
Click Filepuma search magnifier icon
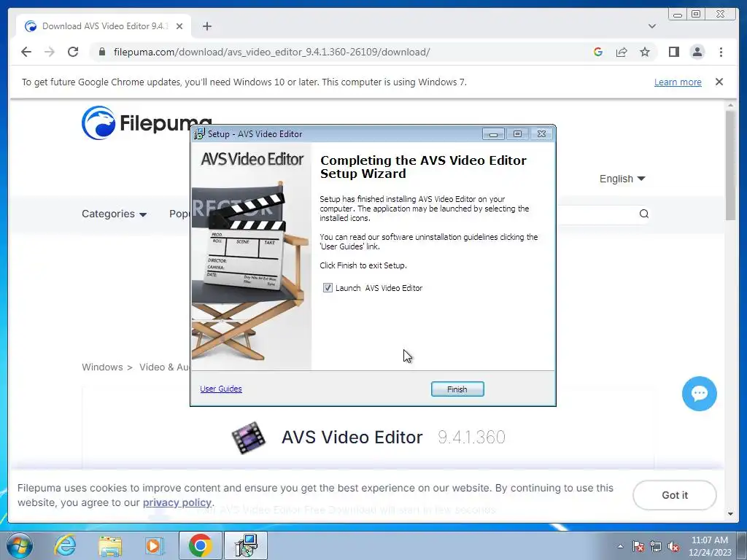643,214
